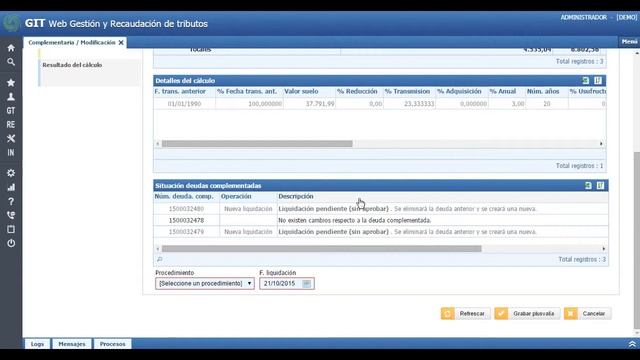Click the power logout icon

click(11, 243)
